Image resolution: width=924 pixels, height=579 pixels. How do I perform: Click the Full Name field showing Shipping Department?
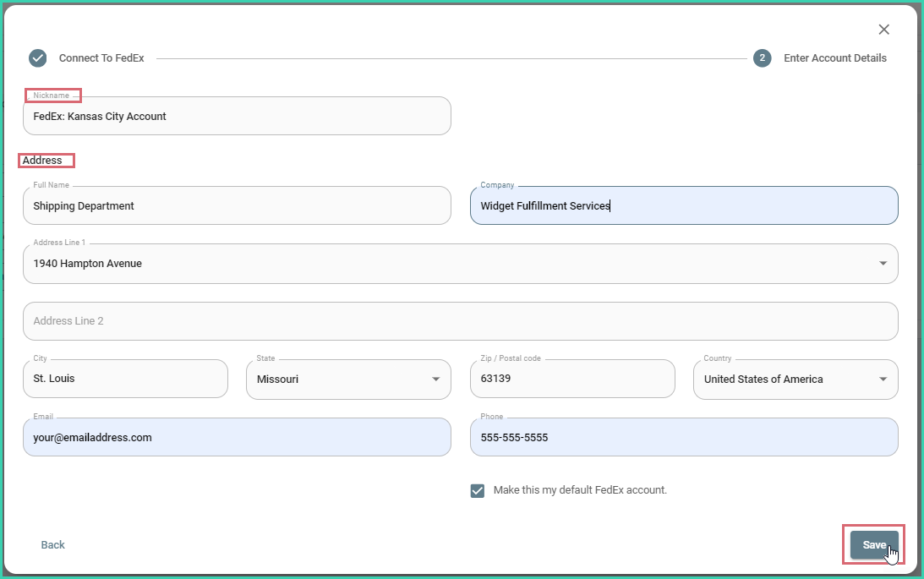(x=237, y=205)
